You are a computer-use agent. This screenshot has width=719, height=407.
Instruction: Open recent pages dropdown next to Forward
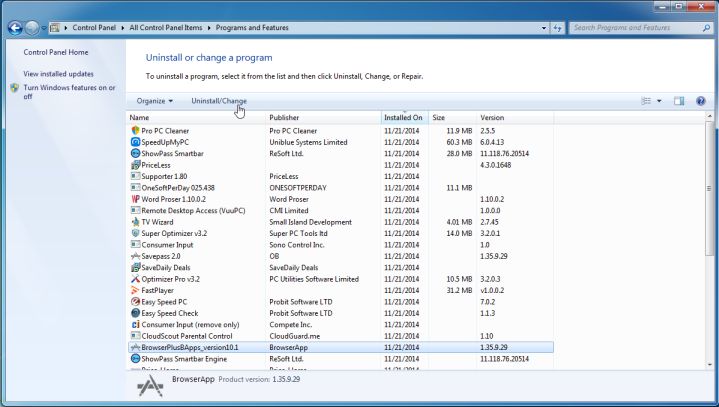point(44,28)
